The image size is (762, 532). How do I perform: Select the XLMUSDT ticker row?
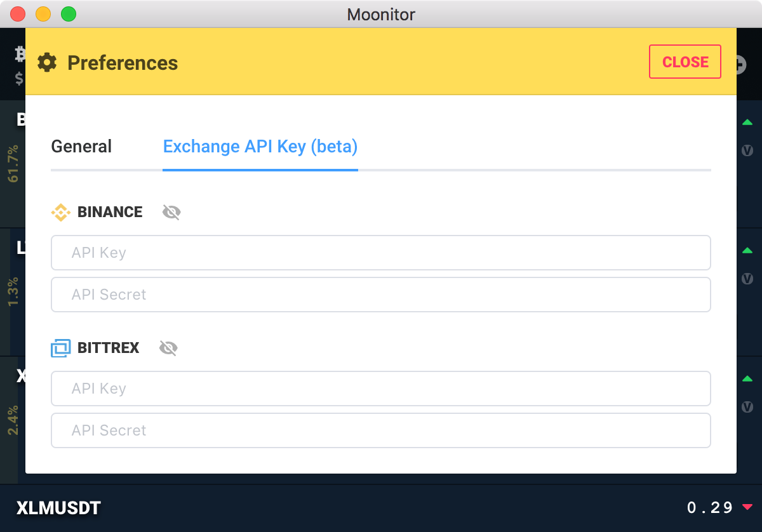pos(58,508)
